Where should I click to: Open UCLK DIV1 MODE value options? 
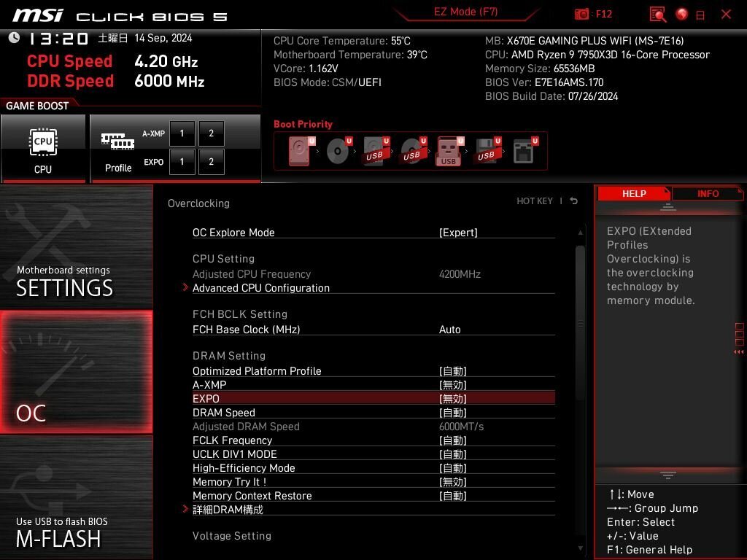click(x=452, y=454)
